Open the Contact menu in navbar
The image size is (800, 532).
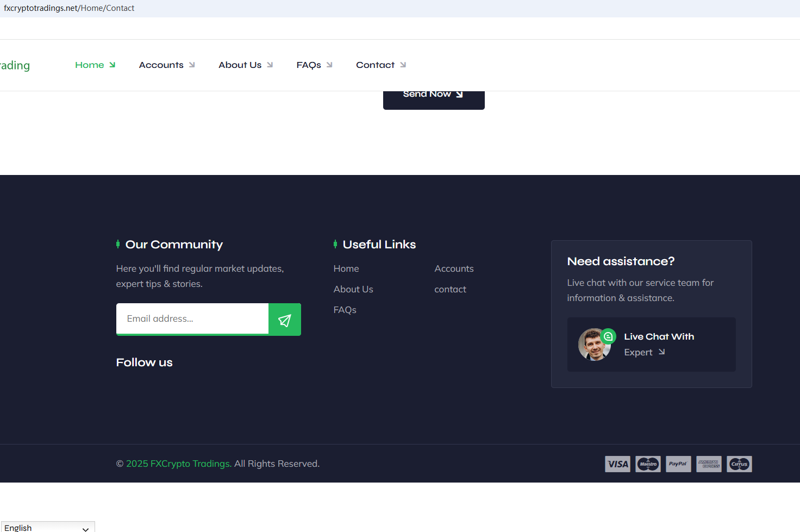click(x=380, y=65)
